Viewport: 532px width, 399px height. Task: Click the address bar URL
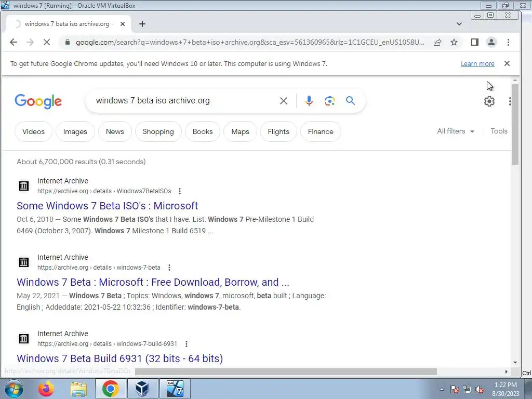250,42
